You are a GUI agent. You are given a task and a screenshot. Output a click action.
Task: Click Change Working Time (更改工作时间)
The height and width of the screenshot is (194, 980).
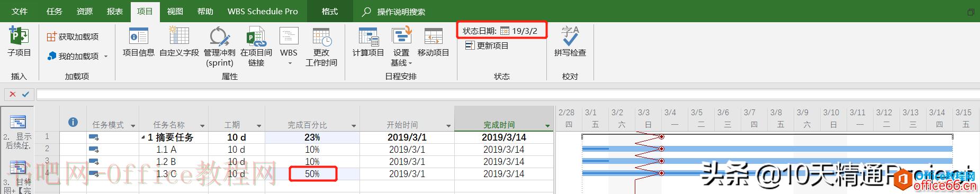click(321, 47)
